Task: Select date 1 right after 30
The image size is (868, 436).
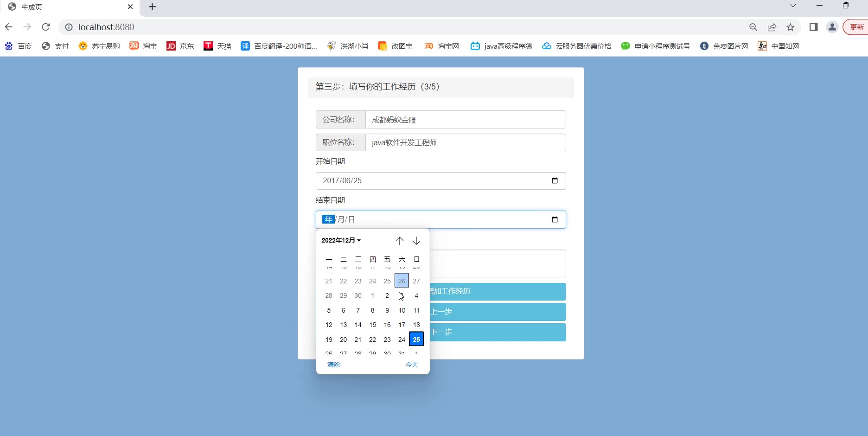Action: coord(372,295)
